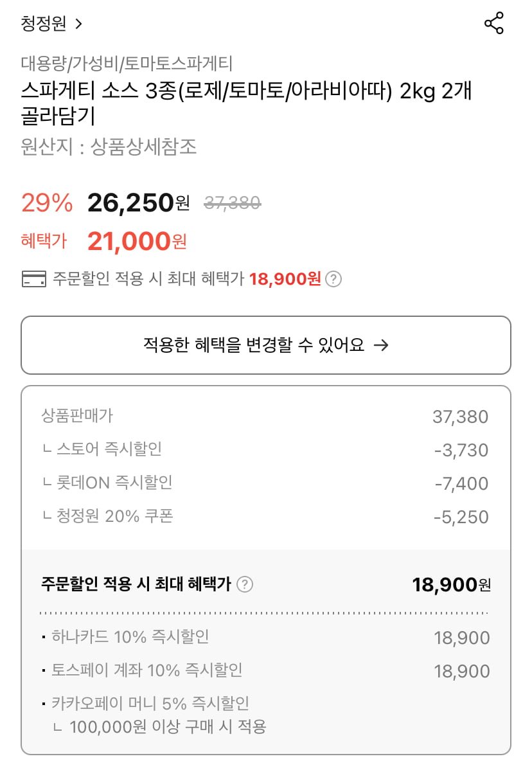Tap 원산지 : 상품상세참조 text
Screen dimensions: 532x761
pyautogui.click(x=109, y=147)
